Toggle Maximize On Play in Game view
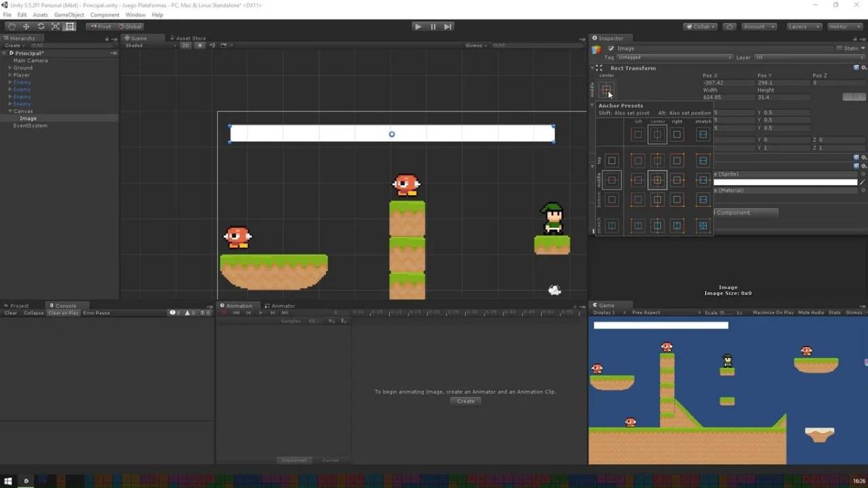 773,313
